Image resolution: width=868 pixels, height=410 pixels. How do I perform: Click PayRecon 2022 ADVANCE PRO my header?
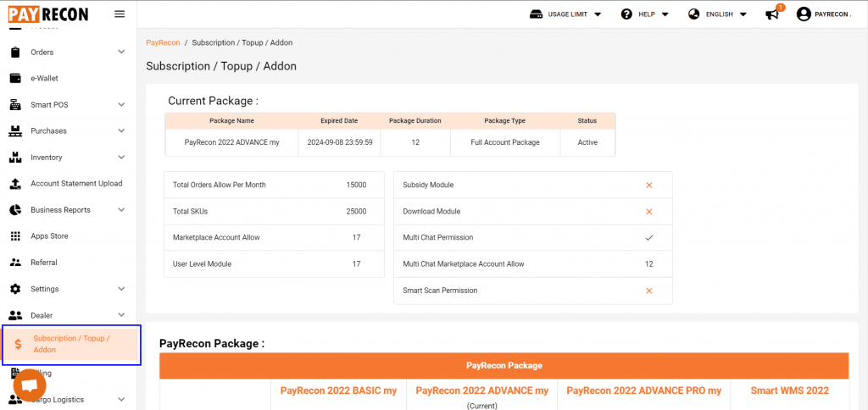coord(644,391)
